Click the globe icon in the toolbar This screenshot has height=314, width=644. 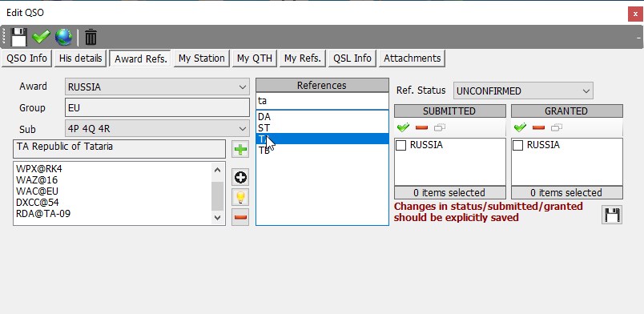(x=63, y=37)
